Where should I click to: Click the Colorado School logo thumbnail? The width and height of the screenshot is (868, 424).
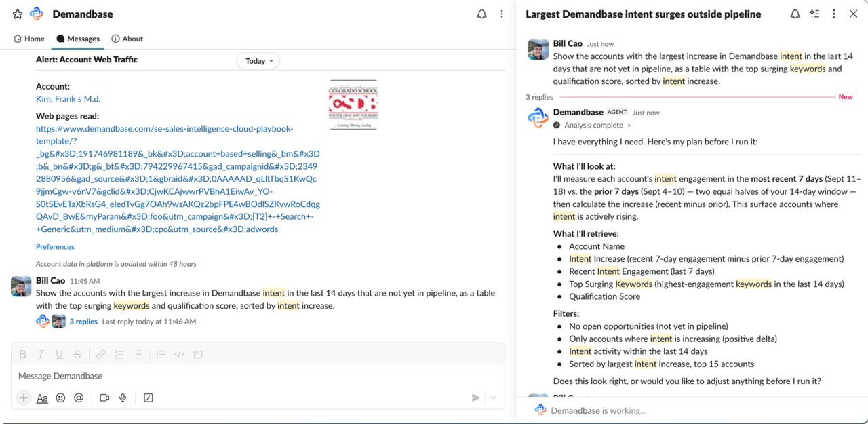353,104
